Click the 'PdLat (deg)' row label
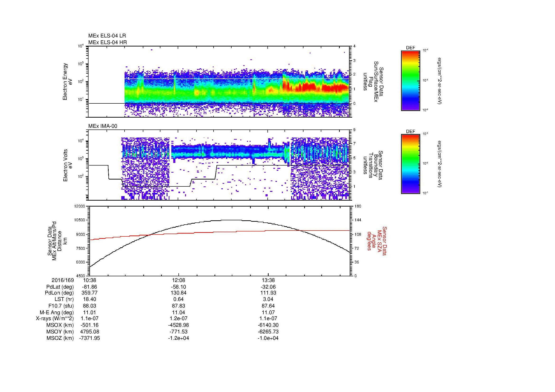The height and width of the screenshot is (392, 555). (60, 287)
